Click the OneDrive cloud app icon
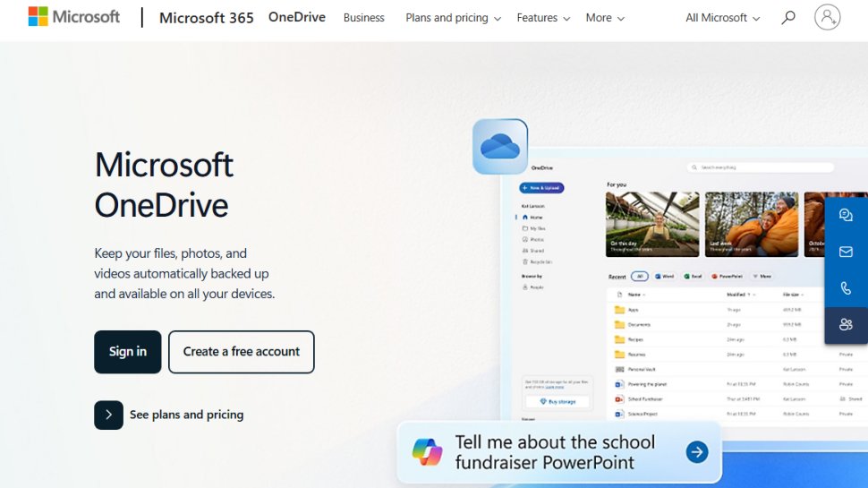Screen dimensions: 868x488 [x=500, y=147]
